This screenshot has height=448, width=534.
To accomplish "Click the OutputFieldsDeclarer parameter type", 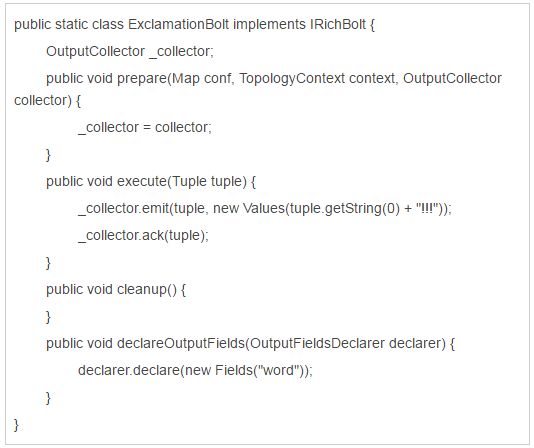I will 317,343.
